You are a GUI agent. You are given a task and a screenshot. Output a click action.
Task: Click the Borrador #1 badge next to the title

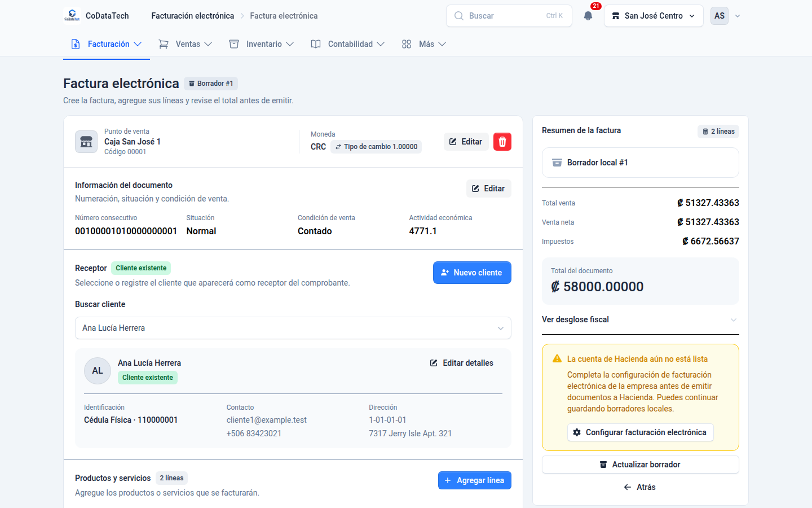tap(211, 84)
